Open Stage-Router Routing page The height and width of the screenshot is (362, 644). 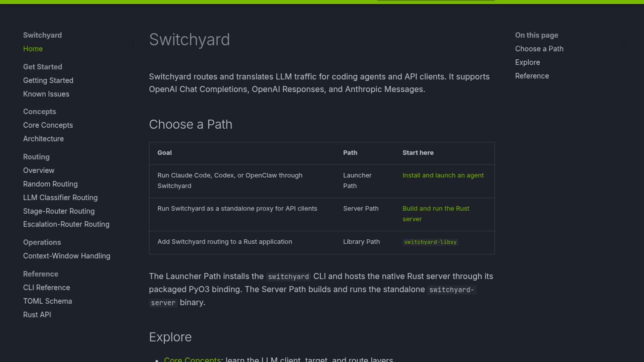tap(59, 211)
